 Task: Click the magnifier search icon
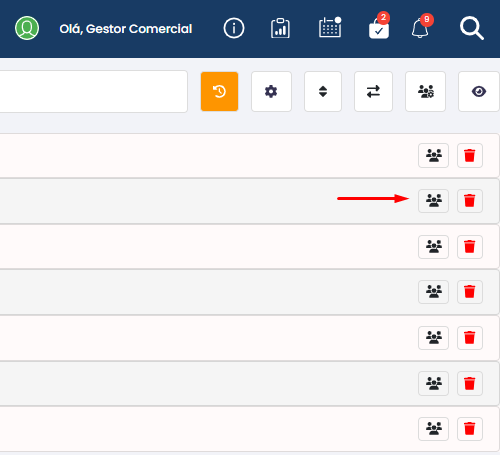(472, 29)
